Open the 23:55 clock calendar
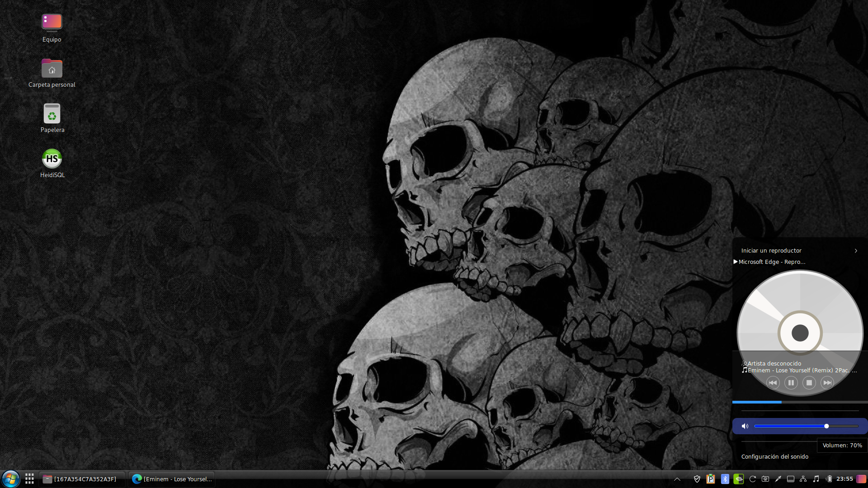868x488 pixels. (844, 479)
